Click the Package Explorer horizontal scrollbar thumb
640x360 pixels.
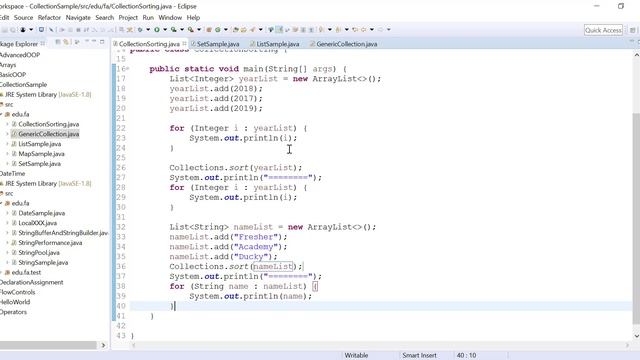[48, 345]
